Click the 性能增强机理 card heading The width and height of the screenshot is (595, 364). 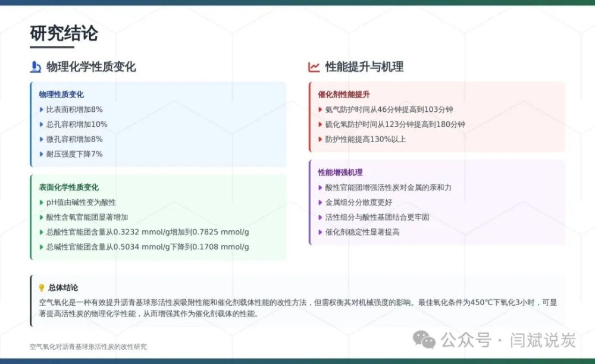pos(340,172)
